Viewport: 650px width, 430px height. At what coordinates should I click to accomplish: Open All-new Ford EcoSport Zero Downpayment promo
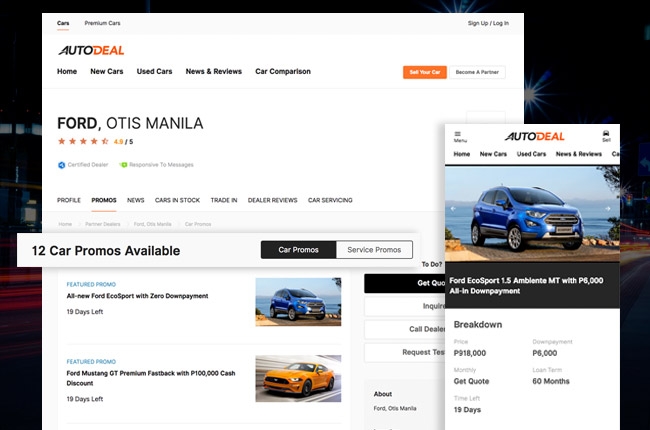pyautogui.click(x=137, y=296)
